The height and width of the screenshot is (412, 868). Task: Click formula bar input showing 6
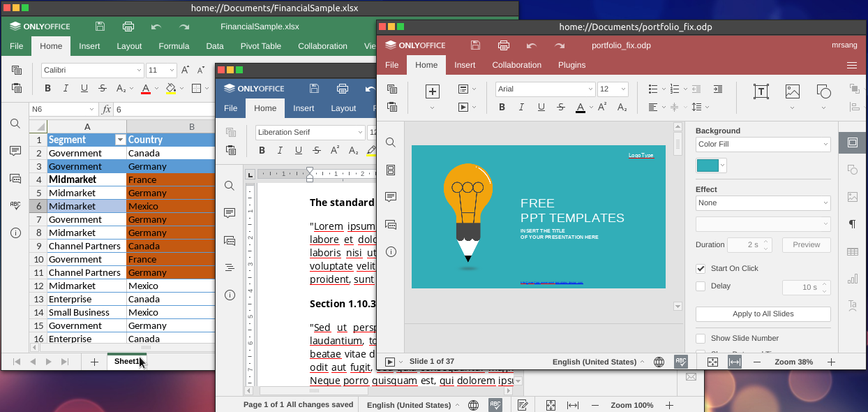click(x=163, y=110)
